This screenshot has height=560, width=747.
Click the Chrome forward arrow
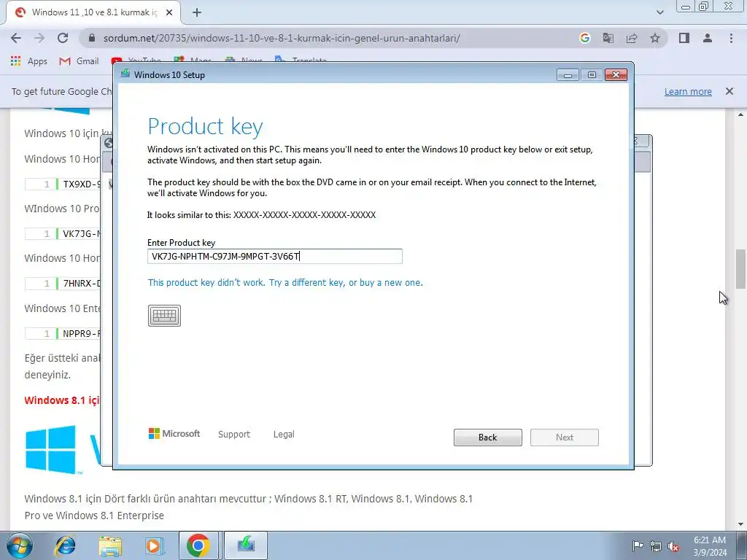[39, 38]
